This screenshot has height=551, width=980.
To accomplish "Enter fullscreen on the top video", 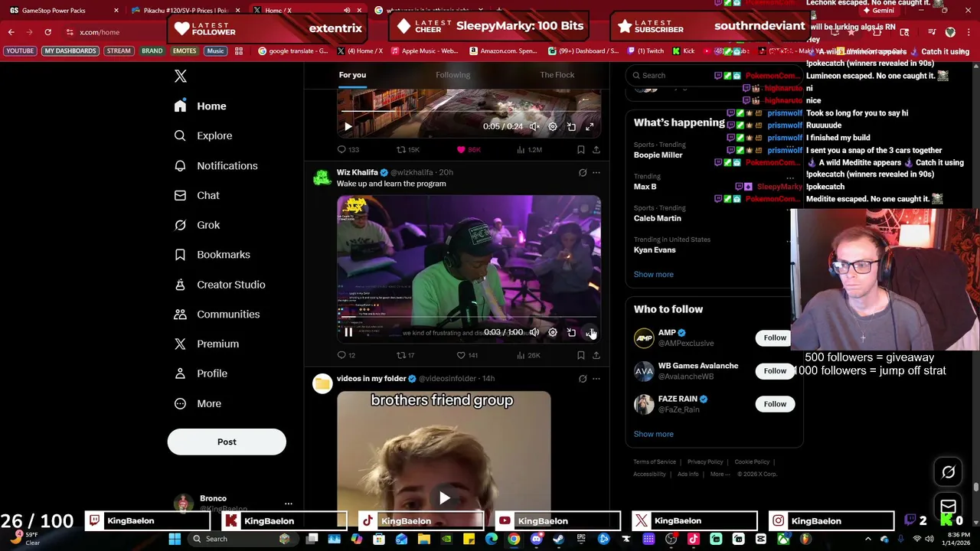I will point(590,126).
